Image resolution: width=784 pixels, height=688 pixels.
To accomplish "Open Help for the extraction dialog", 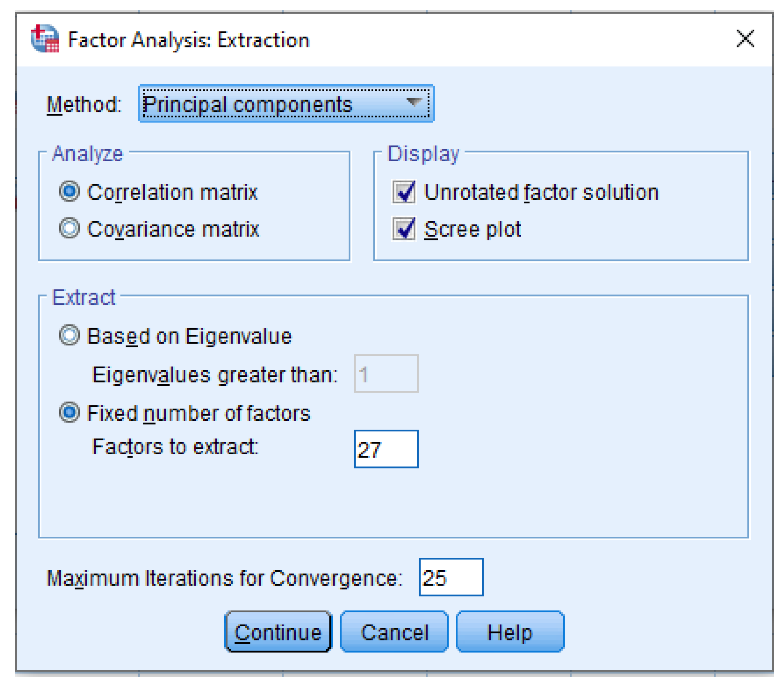I will (510, 632).
